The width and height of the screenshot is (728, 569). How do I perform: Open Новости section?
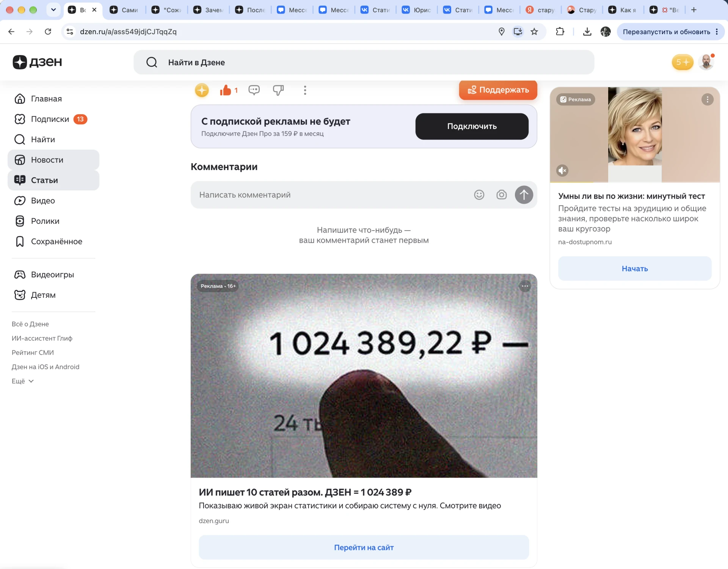coord(53,160)
